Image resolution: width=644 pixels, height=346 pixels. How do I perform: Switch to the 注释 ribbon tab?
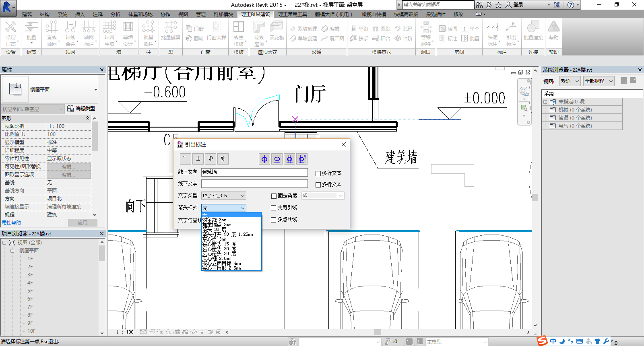(98, 14)
